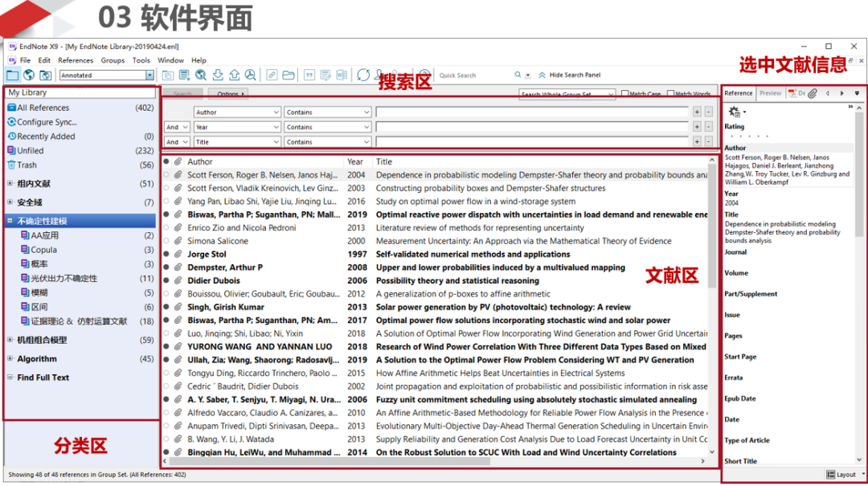The height and width of the screenshot is (486, 868).
Task: Create a New Reference via toolbar icon
Action: click(184, 76)
